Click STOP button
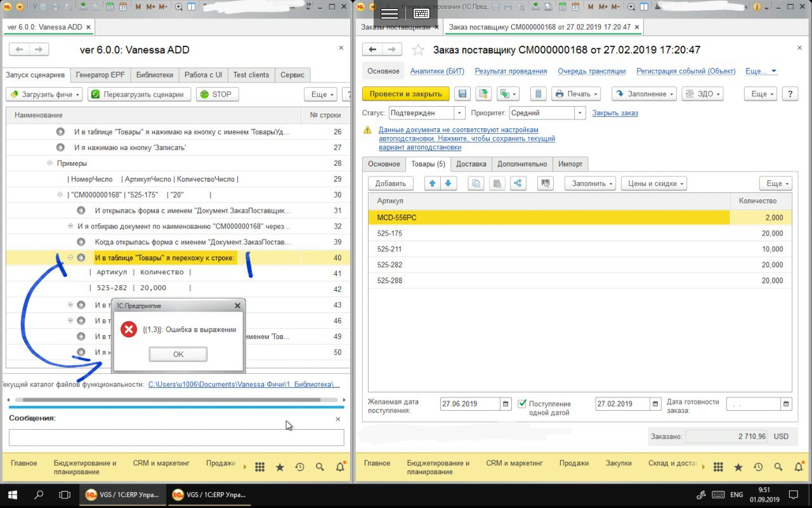812x508 pixels. click(x=217, y=95)
